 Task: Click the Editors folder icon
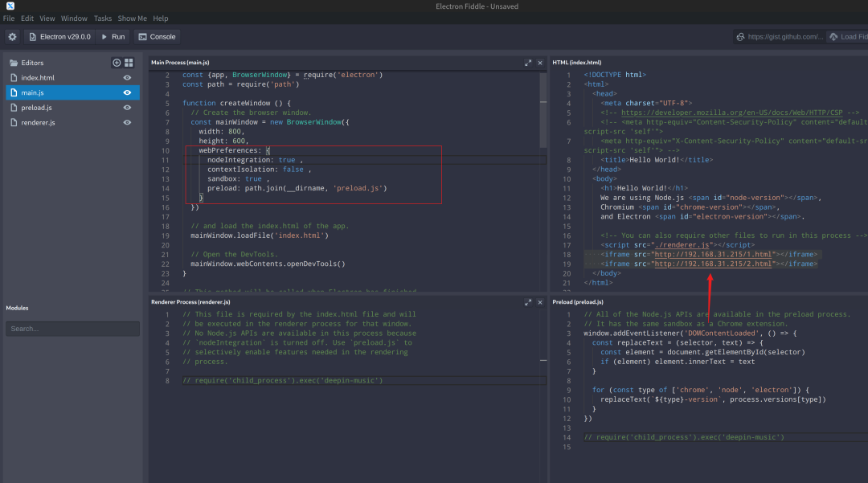[x=14, y=63]
